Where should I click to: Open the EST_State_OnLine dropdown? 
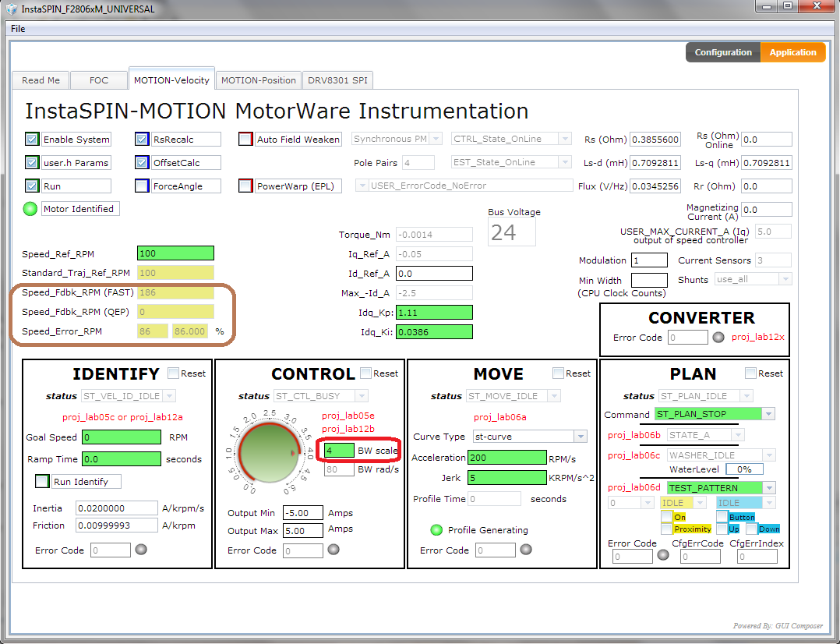(x=565, y=162)
